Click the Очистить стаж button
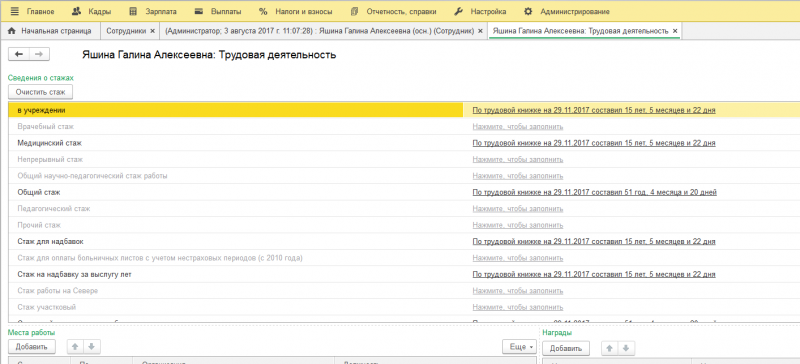The height and width of the screenshot is (364, 800). click(41, 92)
